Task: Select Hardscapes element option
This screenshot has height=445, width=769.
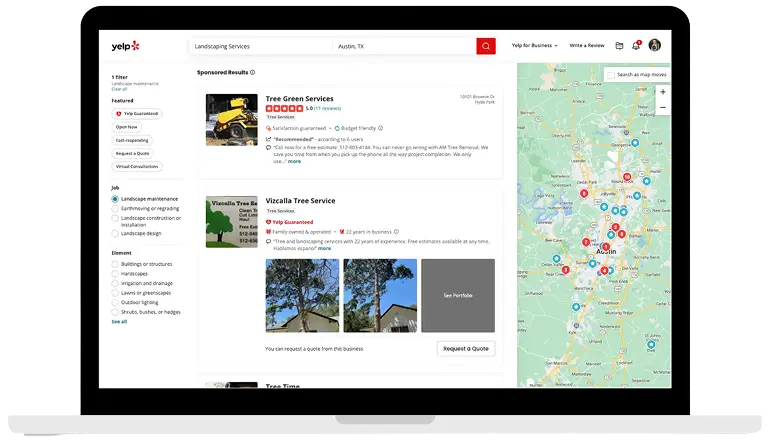Action: (x=115, y=274)
